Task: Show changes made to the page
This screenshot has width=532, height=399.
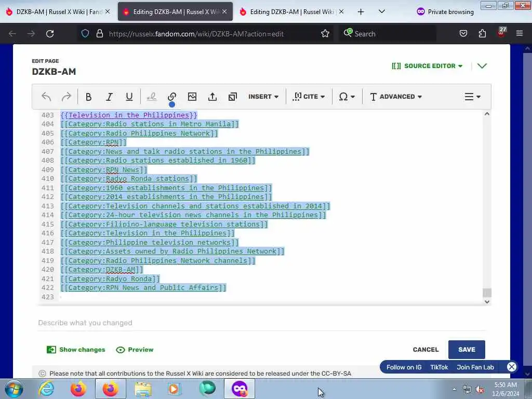Action: coord(76,350)
